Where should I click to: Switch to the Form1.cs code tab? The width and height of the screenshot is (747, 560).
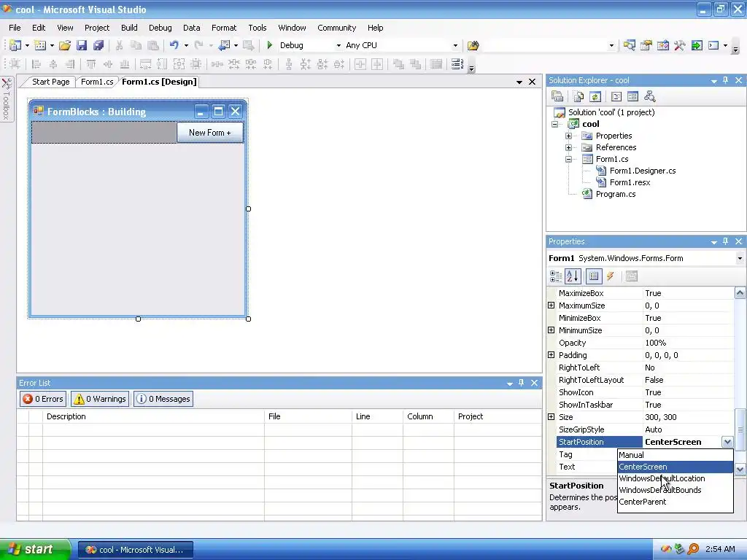coord(97,82)
